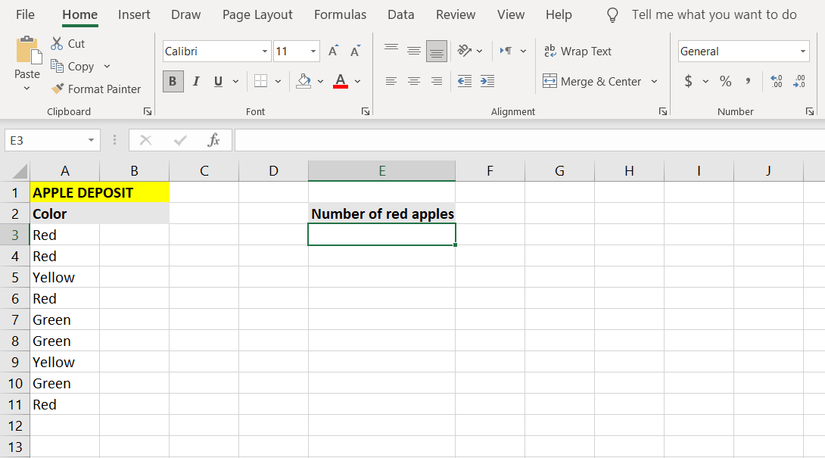Open Number group dialog launcher

[x=810, y=111]
